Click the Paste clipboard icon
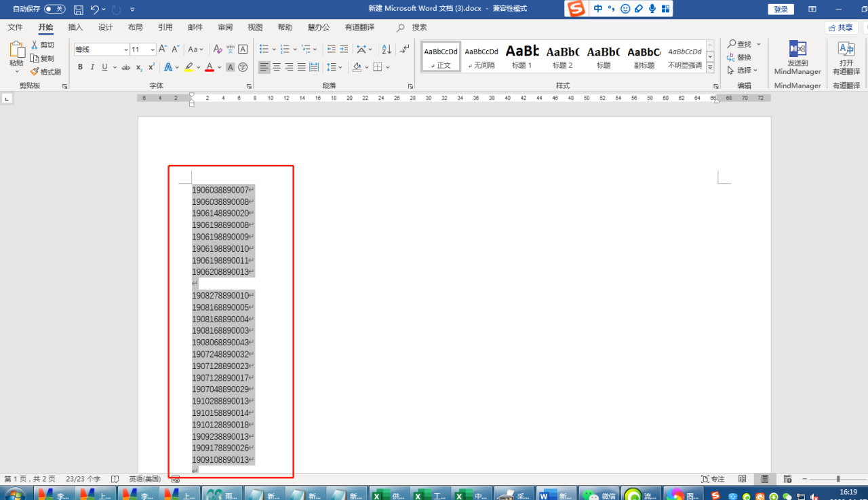This screenshot has width=868, height=500. [x=17, y=50]
